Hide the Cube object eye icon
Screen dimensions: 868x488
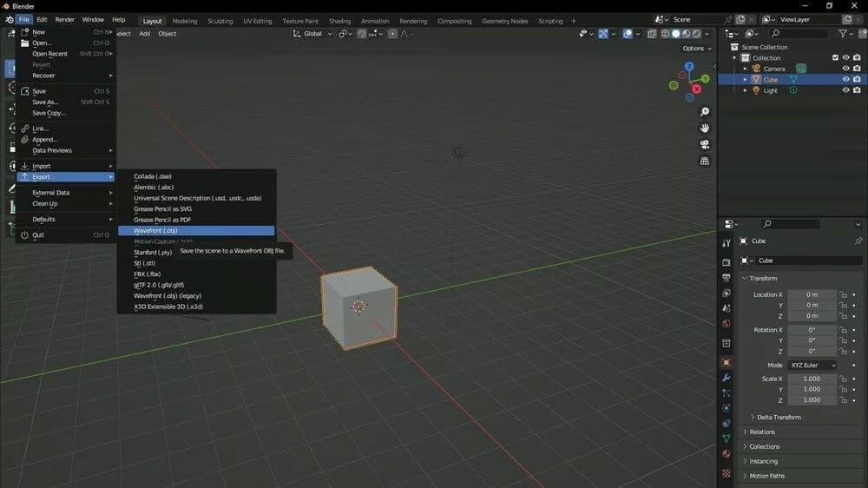845,79
